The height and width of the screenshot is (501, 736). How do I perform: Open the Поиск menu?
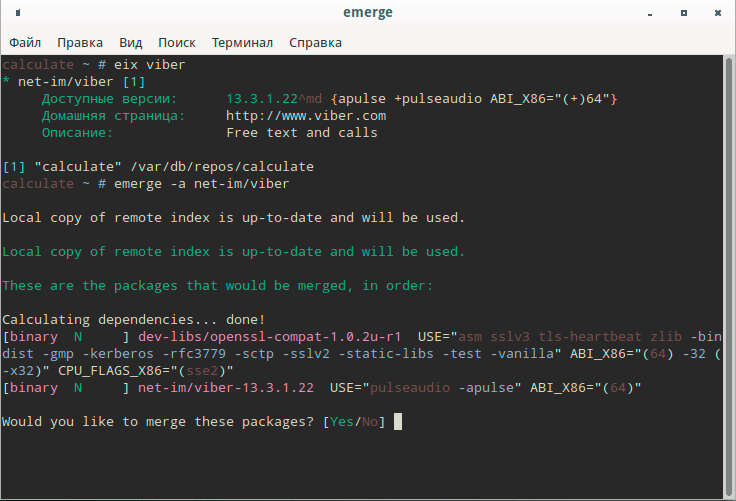click(x=177, y=43)
